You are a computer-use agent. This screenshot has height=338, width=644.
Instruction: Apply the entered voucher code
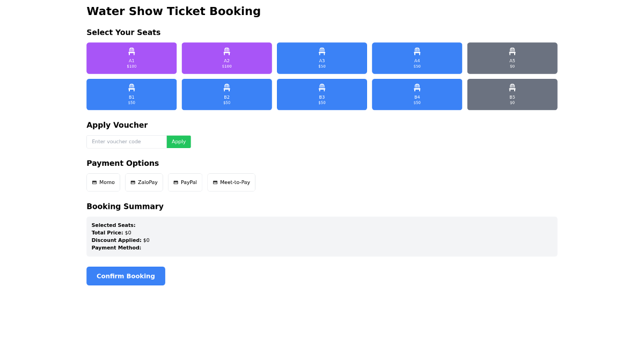point(179,141)
